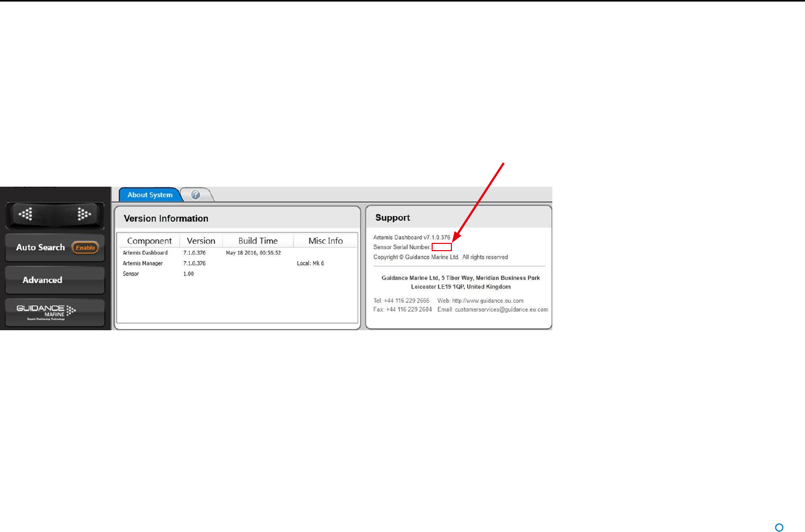Click the Leicester LE19 1QP address line
The height and width of the screenshot is (532, 805).
[461, 287]
